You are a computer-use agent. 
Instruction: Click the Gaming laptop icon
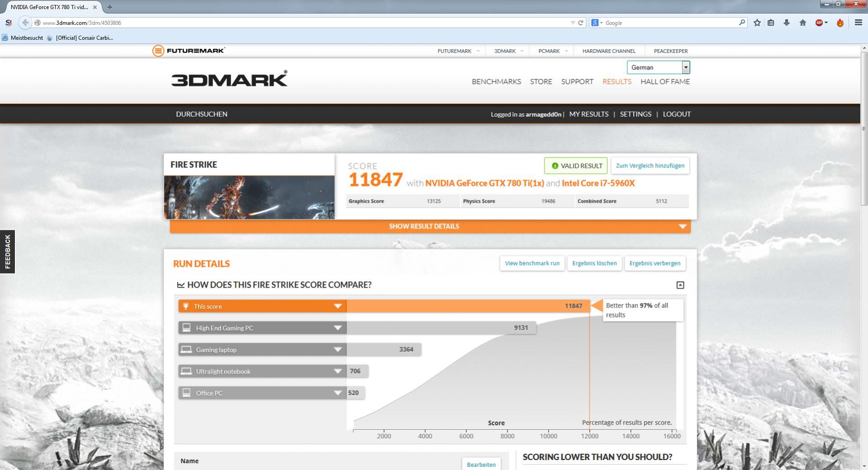186,349
